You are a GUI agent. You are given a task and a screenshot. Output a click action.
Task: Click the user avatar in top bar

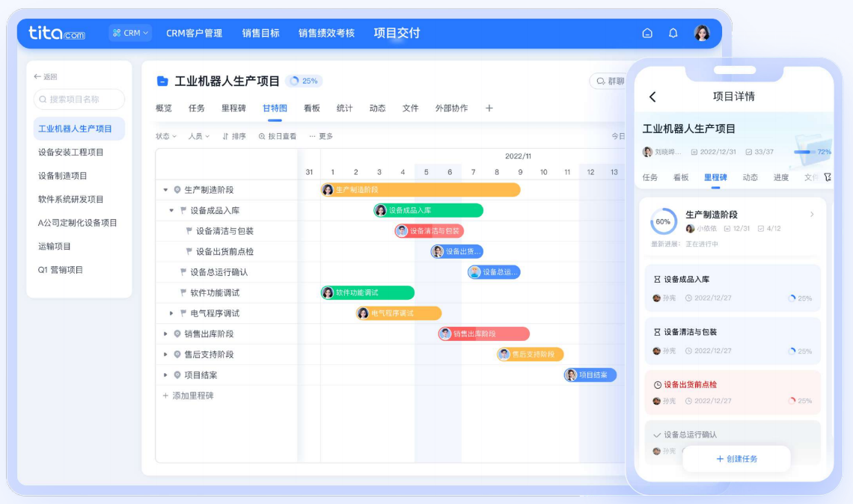click(x=701, y=33)
